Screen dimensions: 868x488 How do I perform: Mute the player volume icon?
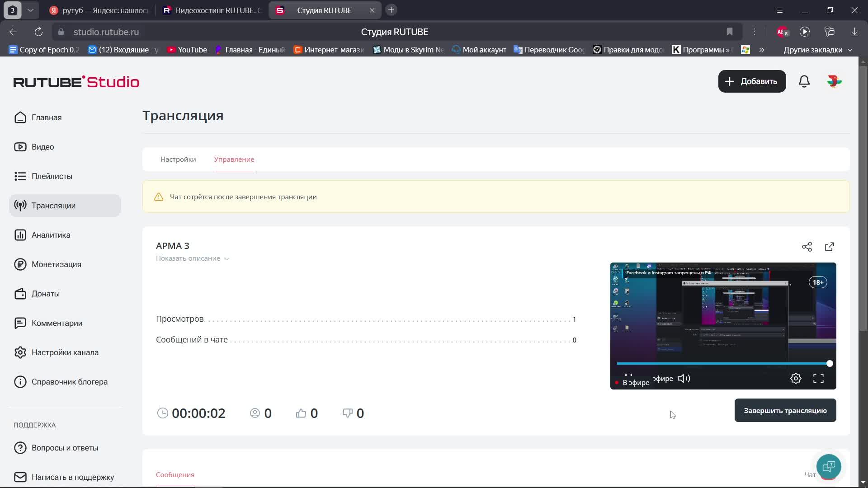[x=684, y=379]
